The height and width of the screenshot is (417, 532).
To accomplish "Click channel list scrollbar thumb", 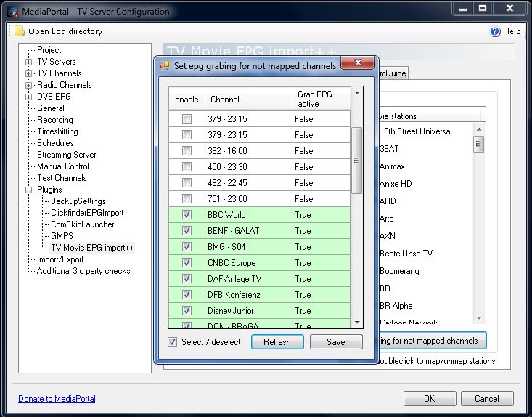I will pyautogui.click(x=356, y=161).
